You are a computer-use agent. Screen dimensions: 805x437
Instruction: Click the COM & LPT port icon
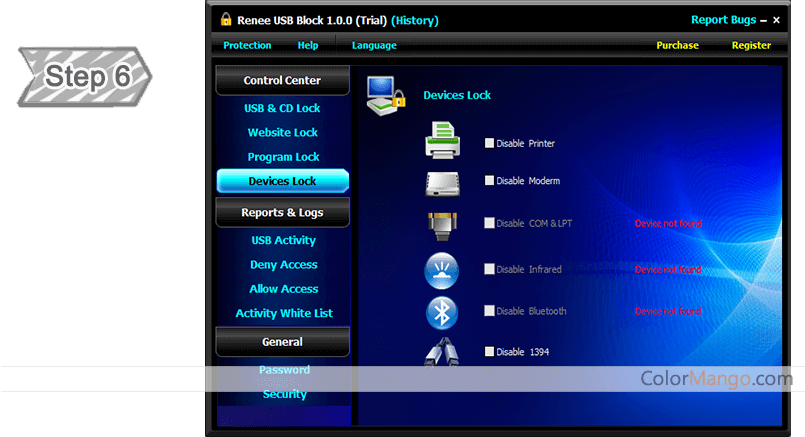(443, 225)
